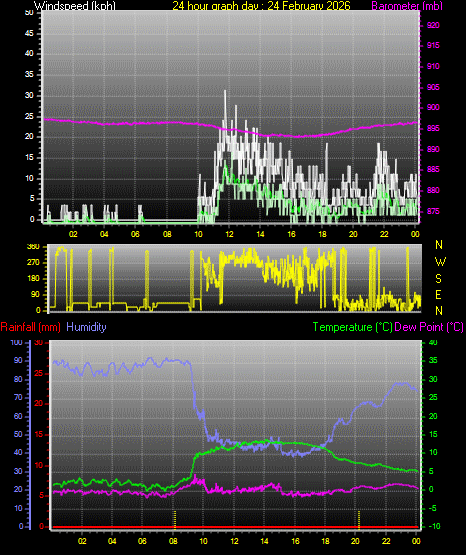The width and height of the screenshot is (466, 555).
Task: Click the top N compass letter
Action: [439, 245]
